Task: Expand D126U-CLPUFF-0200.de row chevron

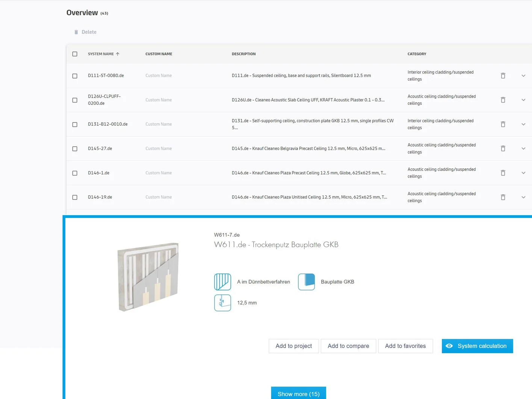Action: tap(523, 100)
